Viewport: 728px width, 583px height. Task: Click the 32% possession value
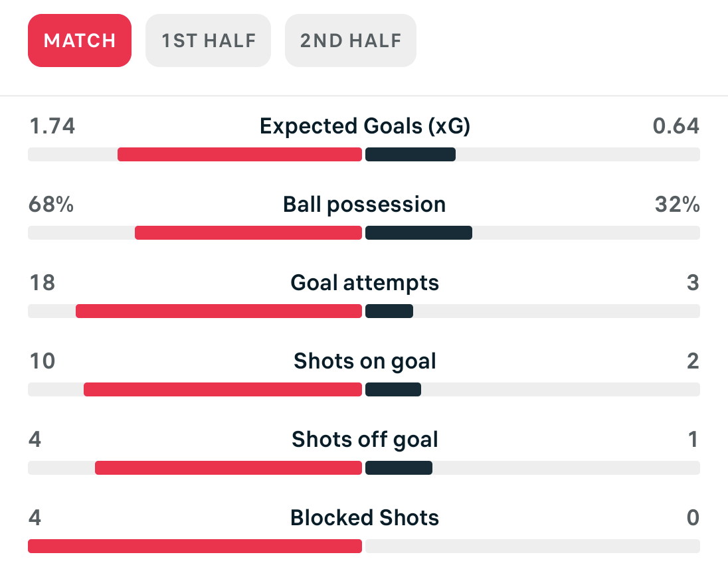677,204
